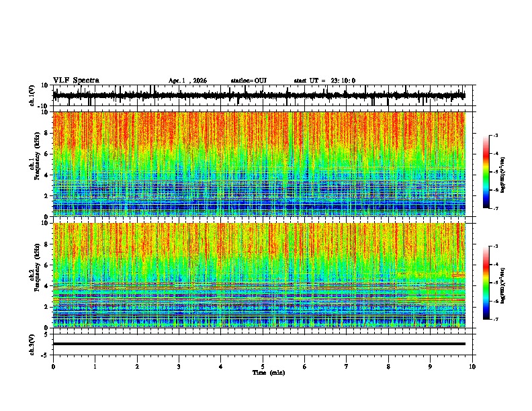Click the "station=OUI" header label
532x411 pixels.
[x=249, y=81]
